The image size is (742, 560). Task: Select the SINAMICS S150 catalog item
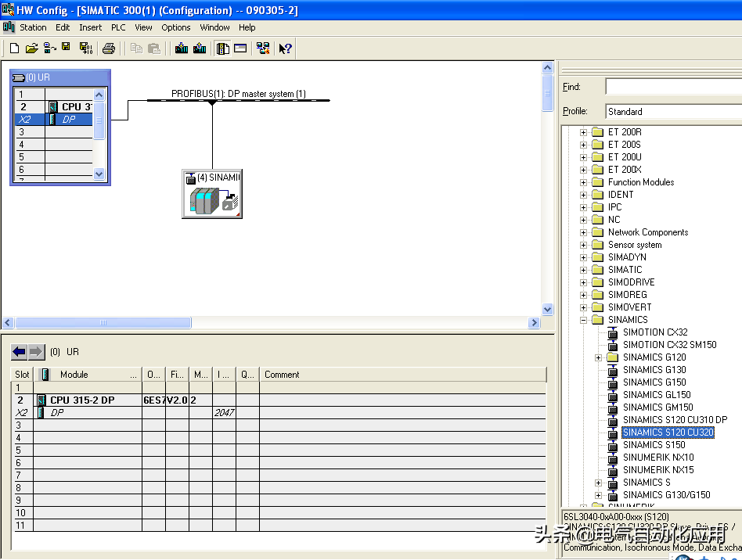pos(654,445)
